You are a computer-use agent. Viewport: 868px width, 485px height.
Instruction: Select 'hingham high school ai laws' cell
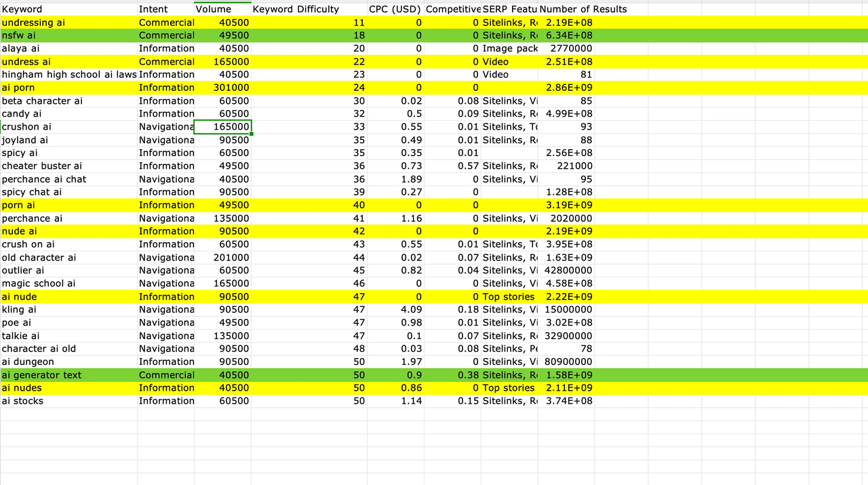68,75
